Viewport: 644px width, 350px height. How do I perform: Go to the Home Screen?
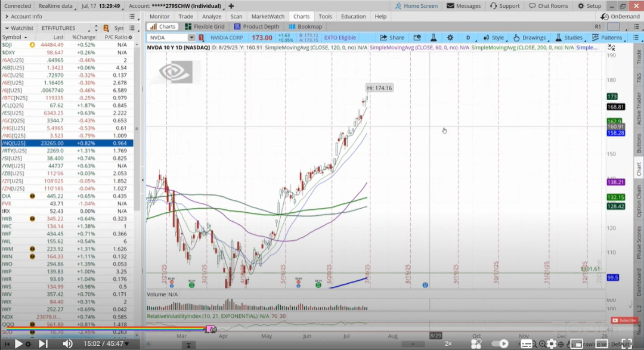(416, 6)
